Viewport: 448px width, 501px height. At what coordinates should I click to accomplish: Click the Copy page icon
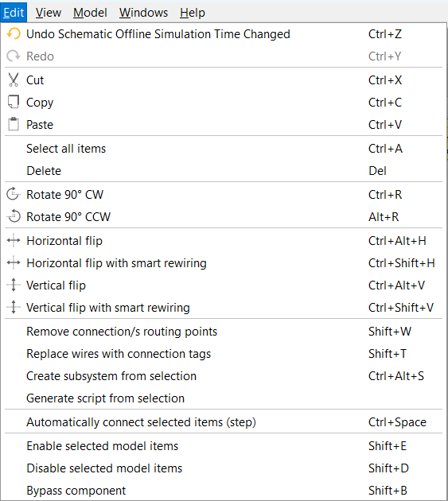coord(14,102)
